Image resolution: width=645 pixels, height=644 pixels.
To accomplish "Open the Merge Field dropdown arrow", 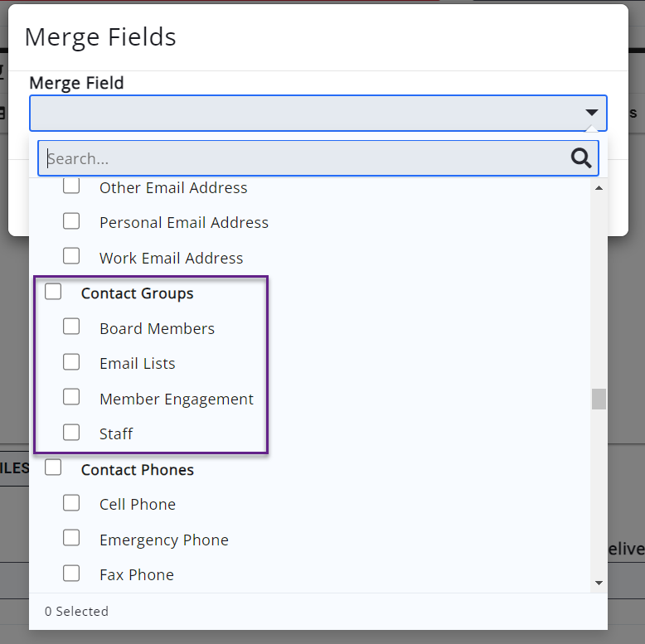I will [591, 113].
